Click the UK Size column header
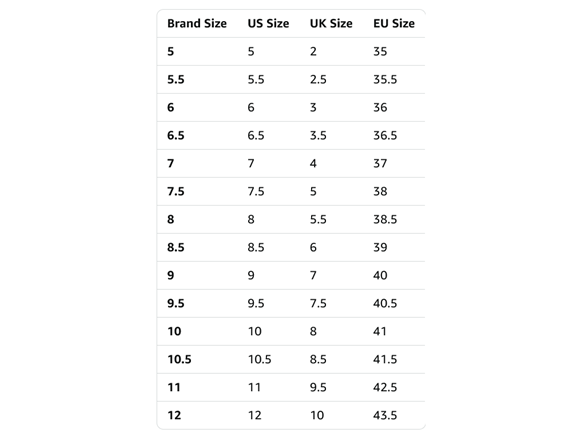 [331, 24]
